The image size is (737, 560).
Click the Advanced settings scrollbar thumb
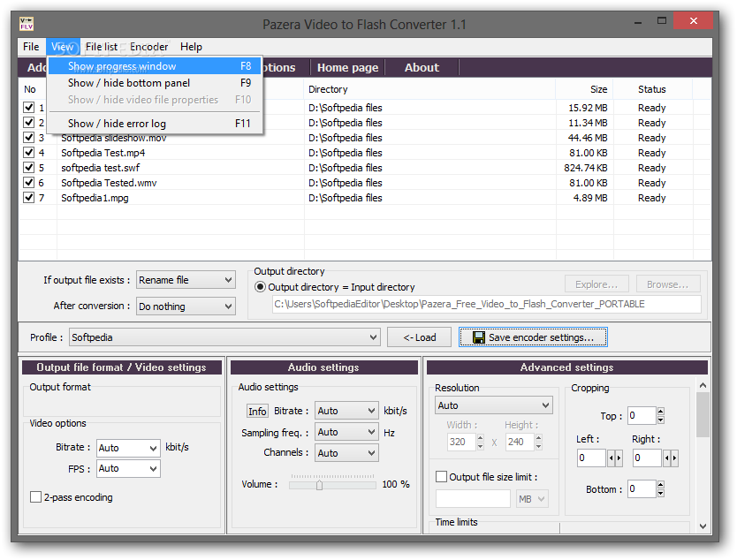pos(703,415)
